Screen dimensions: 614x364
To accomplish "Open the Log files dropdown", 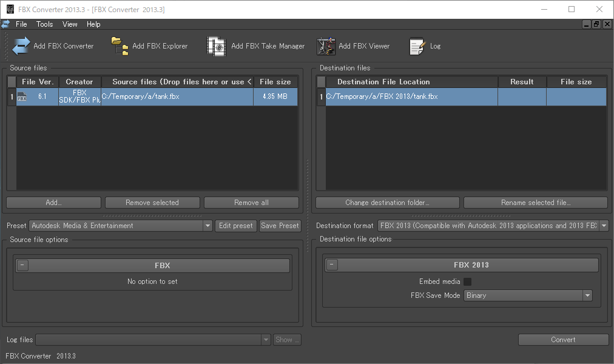I will [x=266, y=340].
